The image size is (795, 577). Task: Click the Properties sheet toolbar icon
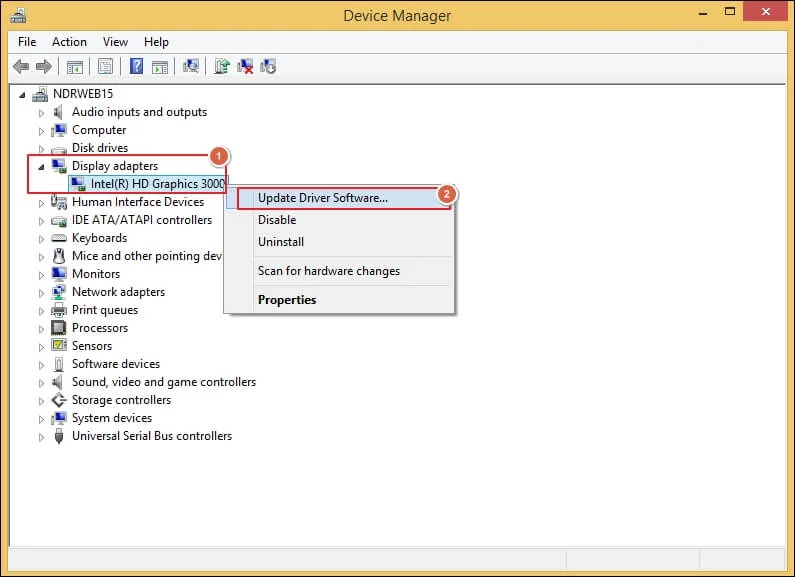pos(105,66)
